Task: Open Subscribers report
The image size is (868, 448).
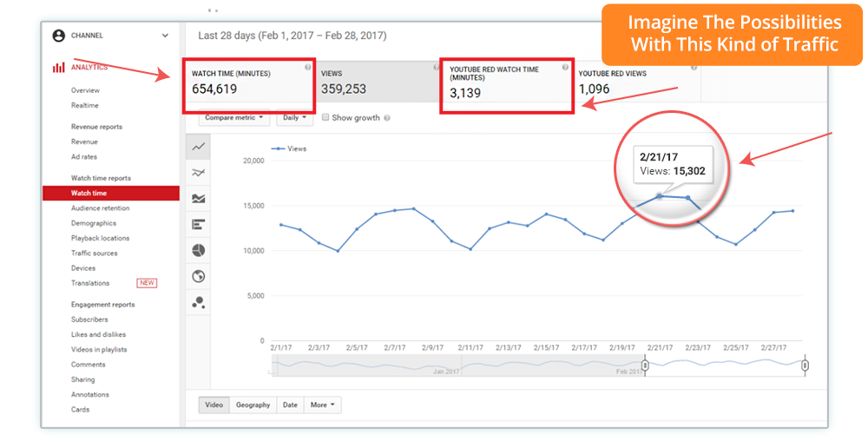Action: (x=89, y=320)
